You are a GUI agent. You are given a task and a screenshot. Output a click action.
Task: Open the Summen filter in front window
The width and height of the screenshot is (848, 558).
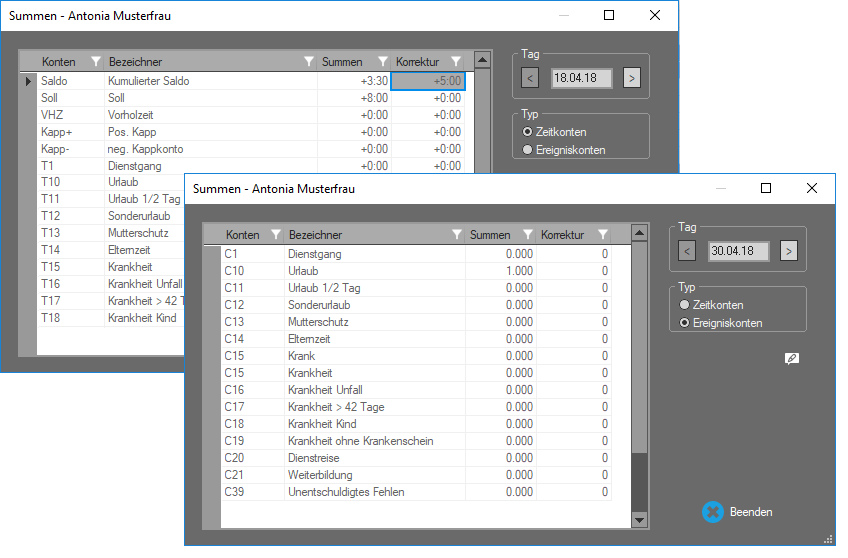[x=526, y=235]
